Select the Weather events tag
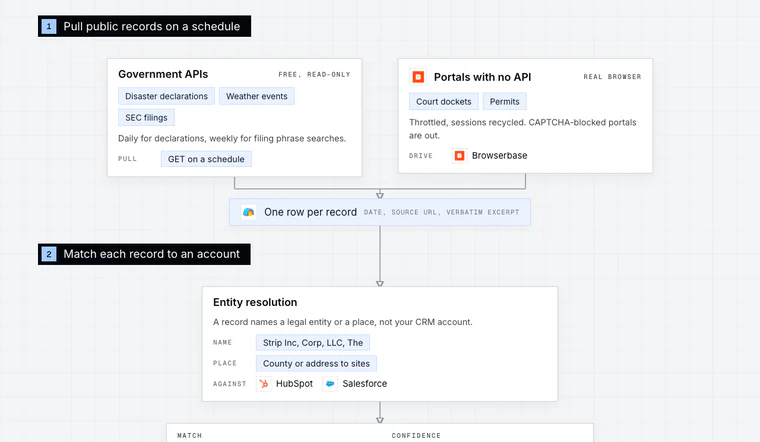This screenshot has height=442, width=760. [256, 96]
